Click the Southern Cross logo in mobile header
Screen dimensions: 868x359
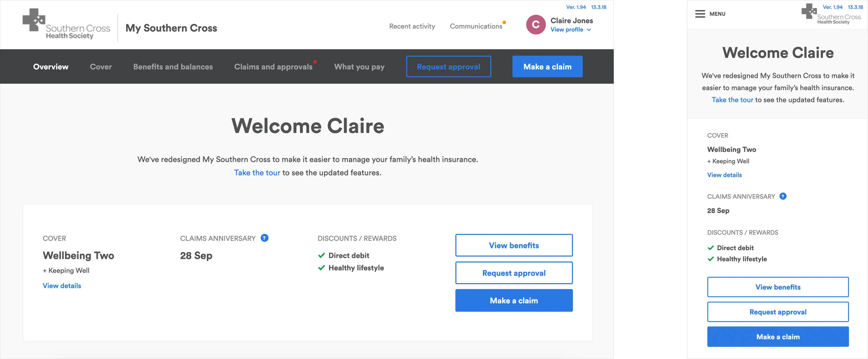point(831,15)
